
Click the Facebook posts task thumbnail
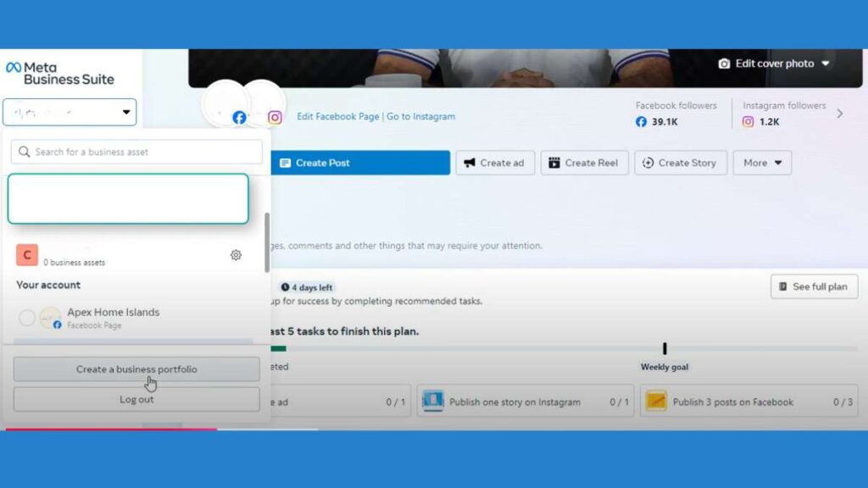[x=656, y=401]
